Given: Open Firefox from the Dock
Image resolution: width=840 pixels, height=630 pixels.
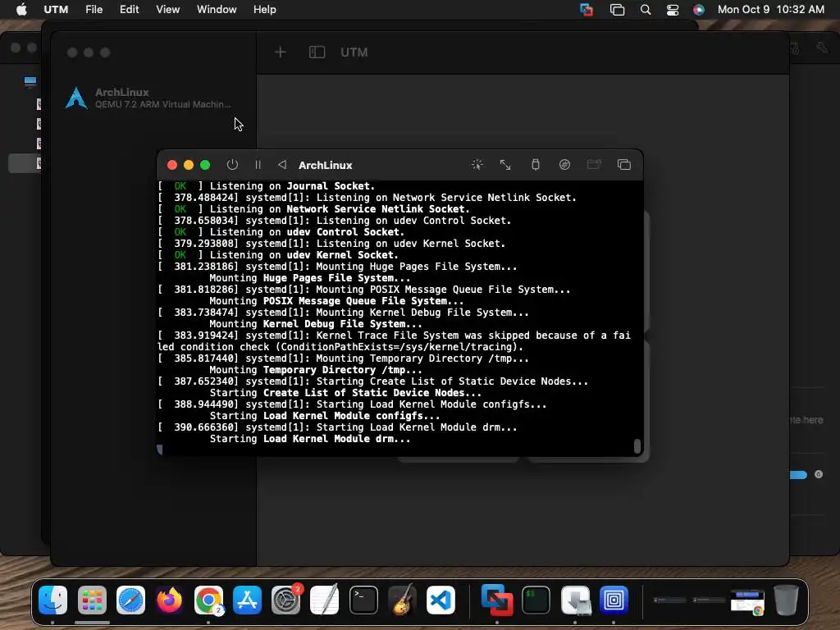Looking at the screenshot, I should click(x=169, y=600).
